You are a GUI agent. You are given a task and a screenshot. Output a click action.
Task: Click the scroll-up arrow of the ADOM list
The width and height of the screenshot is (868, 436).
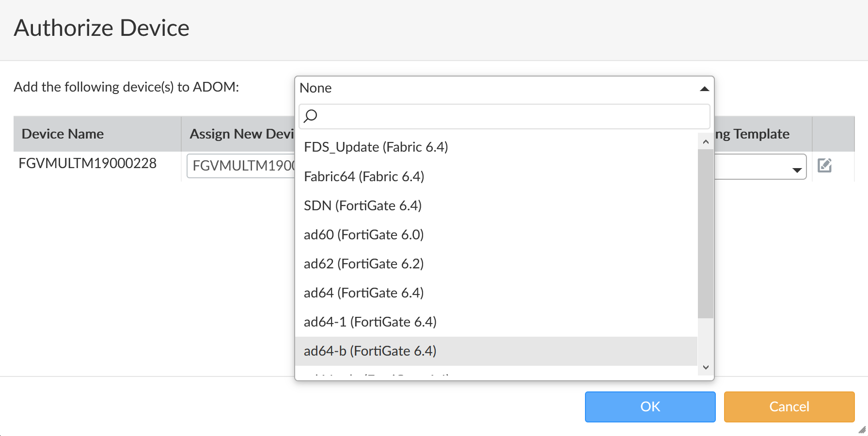(x=706, y=141)
